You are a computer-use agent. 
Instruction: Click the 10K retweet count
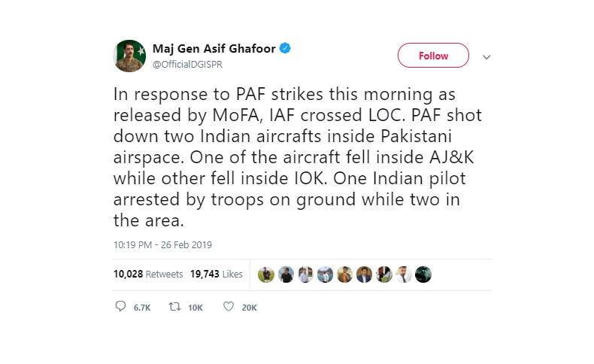(x=195, y=308)
